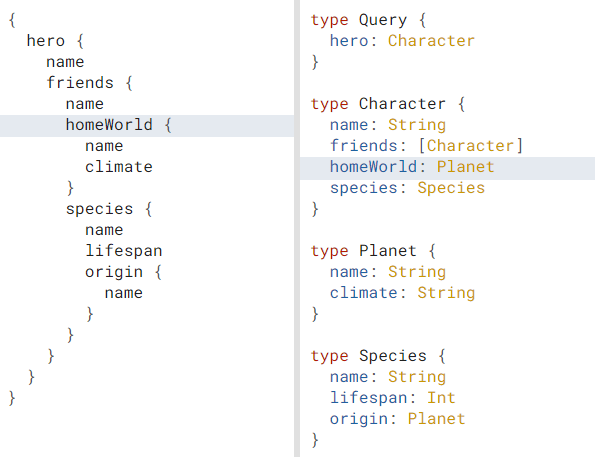Click the 'climate' field in the query
Image resolution: width=595 pixels, height=457 pixels.
(119, 167)
